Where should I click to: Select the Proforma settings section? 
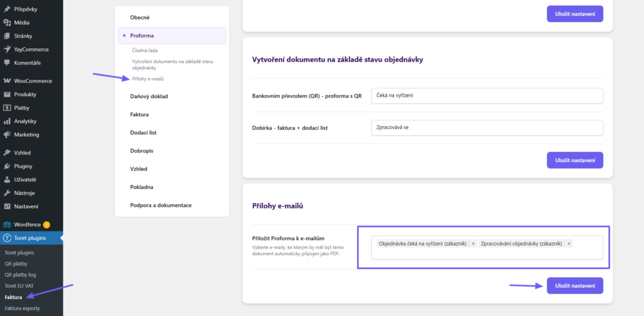[172, 36]
